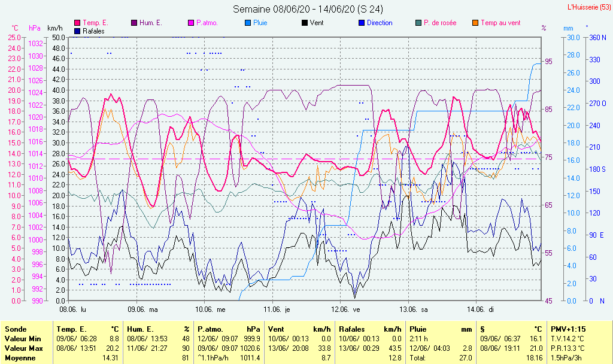
Task: Click the mm axis unit label
Action: pos(569,29)
